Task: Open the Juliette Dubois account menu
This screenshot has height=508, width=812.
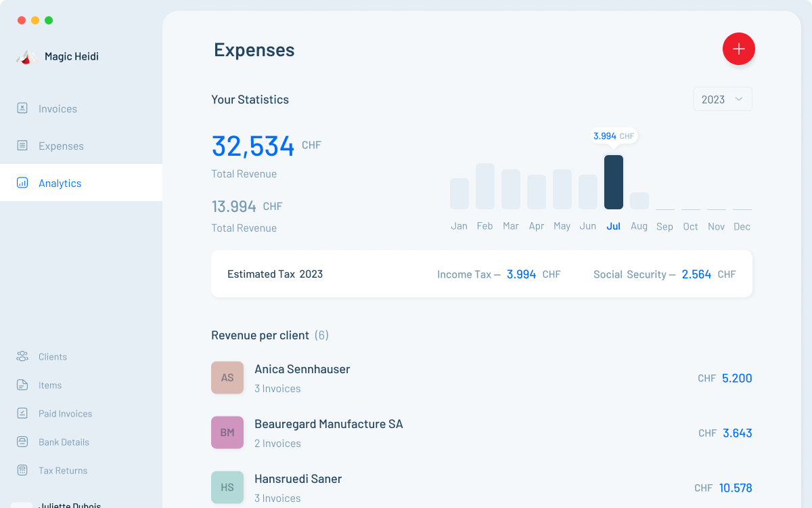Action: click(x=69, y=503)
